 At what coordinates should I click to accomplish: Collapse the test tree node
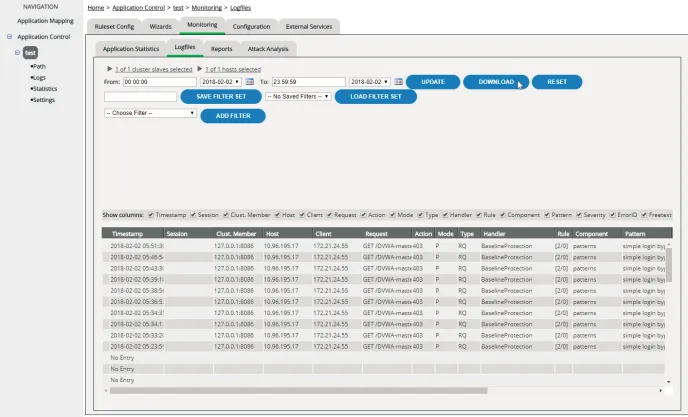17,53
